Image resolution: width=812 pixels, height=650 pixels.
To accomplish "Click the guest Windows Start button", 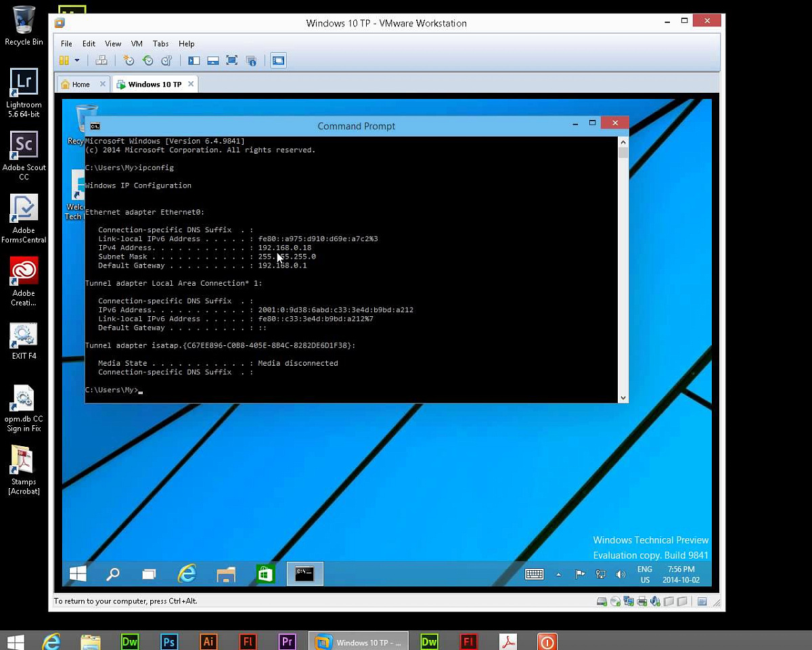I will [78, 574].
